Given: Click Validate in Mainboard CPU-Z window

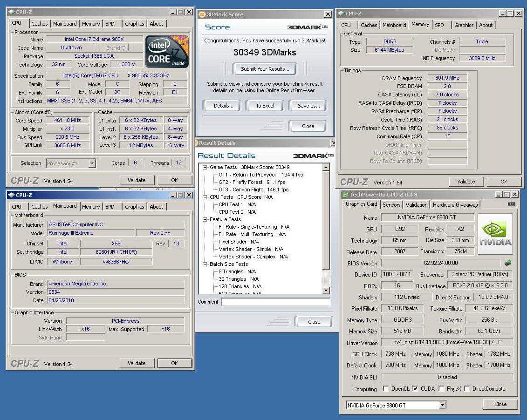Looking at the screenshot, I should pos(137,363).
